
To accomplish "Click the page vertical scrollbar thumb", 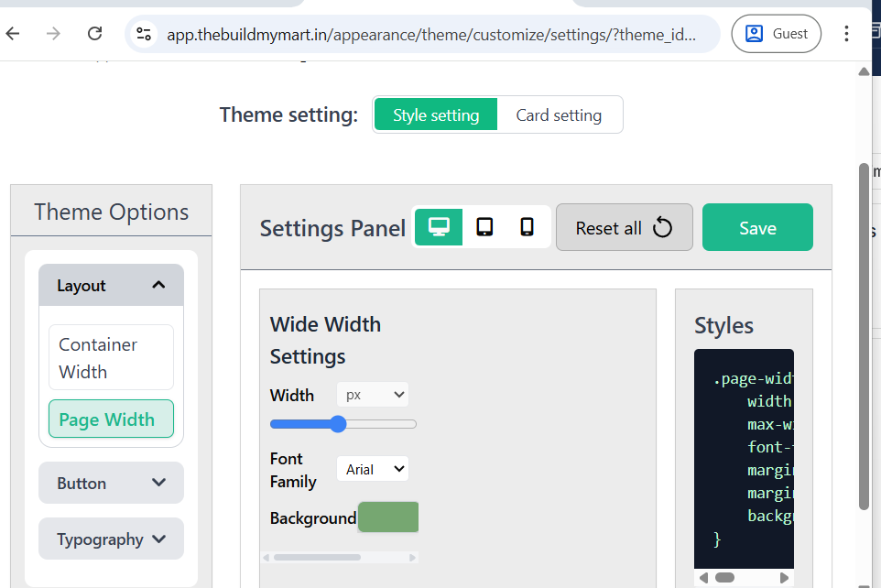I will pos(865,337).
